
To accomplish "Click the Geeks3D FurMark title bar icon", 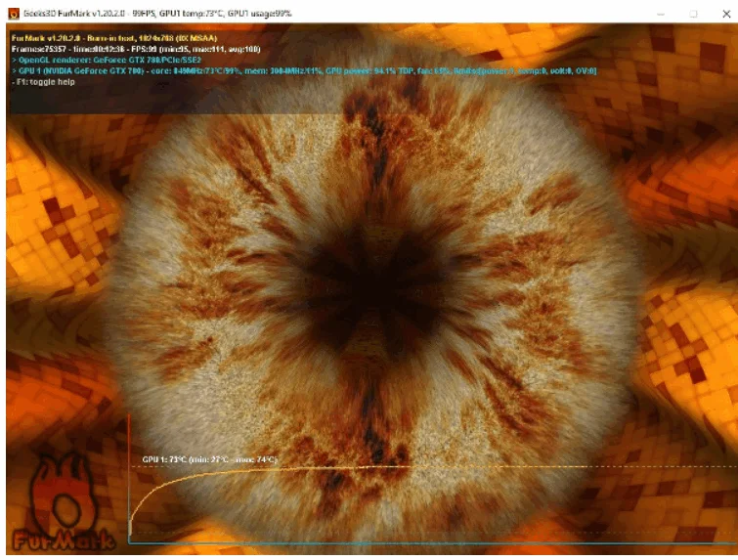I will (x=14, y=13).
